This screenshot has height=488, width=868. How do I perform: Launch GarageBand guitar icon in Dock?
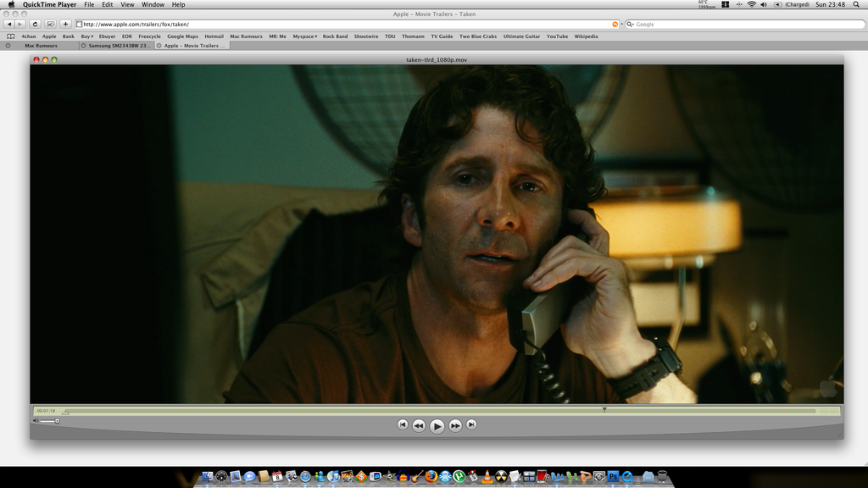pyautogui.click(x=417, y=476)
